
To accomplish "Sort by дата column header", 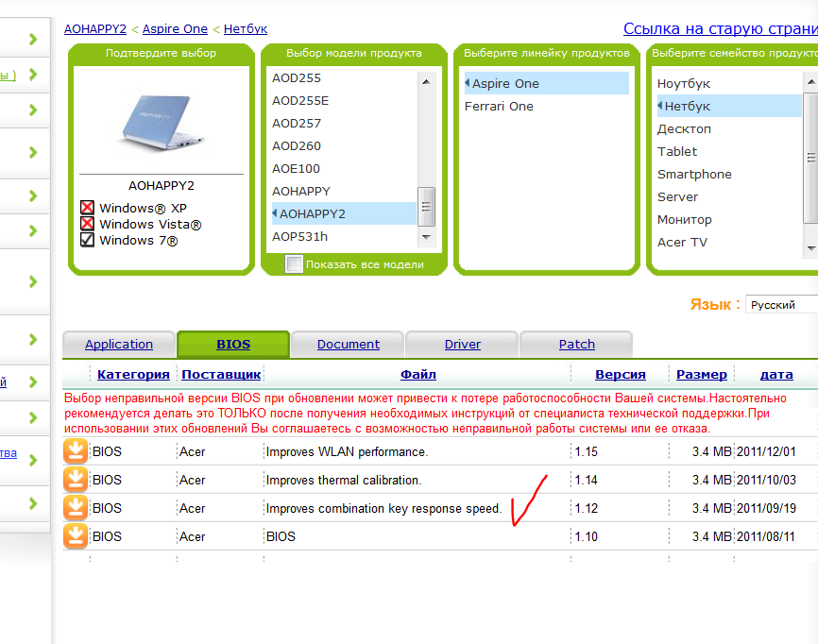I will pyautogui.click(x=776, y=374).
